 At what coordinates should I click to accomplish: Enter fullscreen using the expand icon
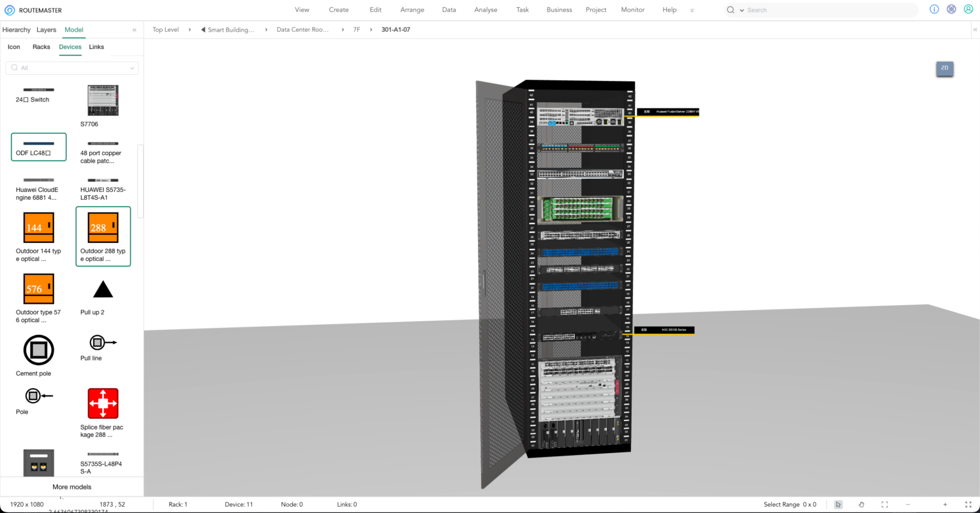tap(968, 505)
